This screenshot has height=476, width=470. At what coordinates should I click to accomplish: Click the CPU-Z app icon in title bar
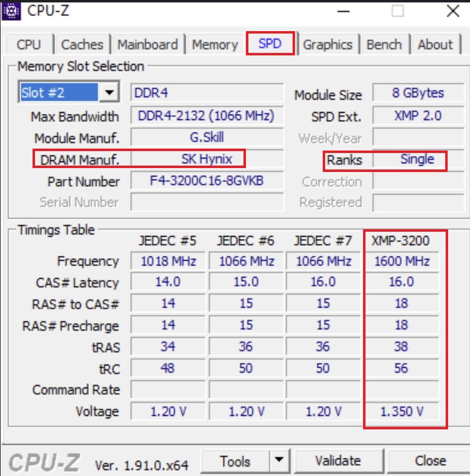click(x=11, y=11)
